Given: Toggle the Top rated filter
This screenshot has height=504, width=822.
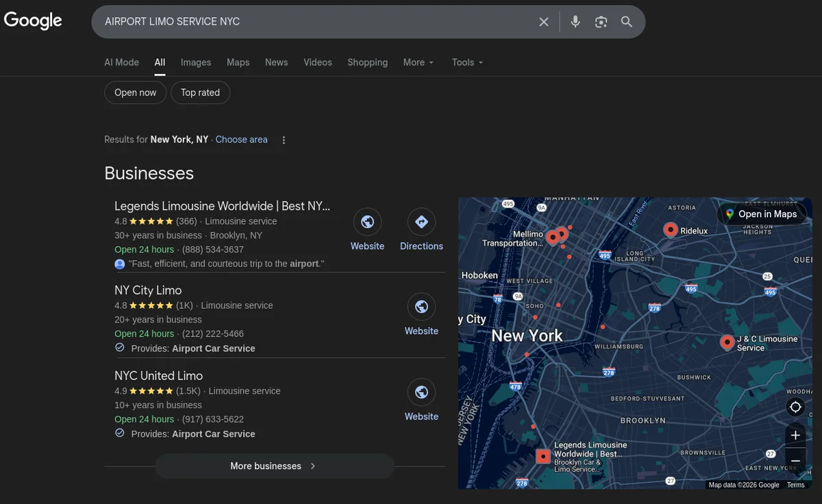Looking at the screenshot, I should pos(200,92).
